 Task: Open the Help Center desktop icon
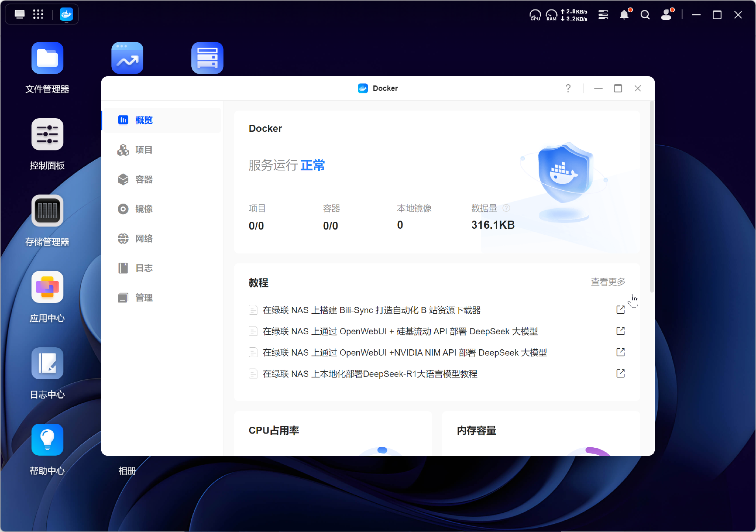pyautogui.click(x=47, y=440)
